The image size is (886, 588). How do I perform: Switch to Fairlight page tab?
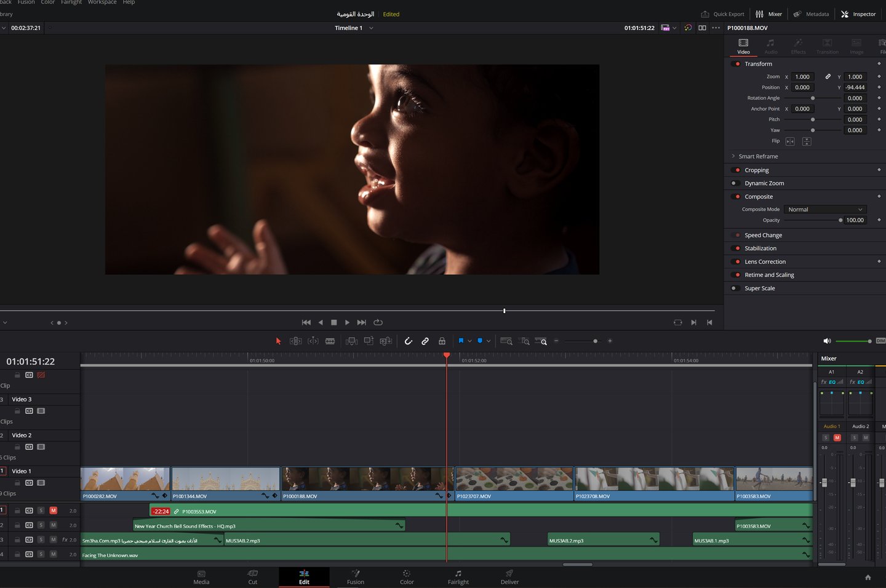(458, 577)
